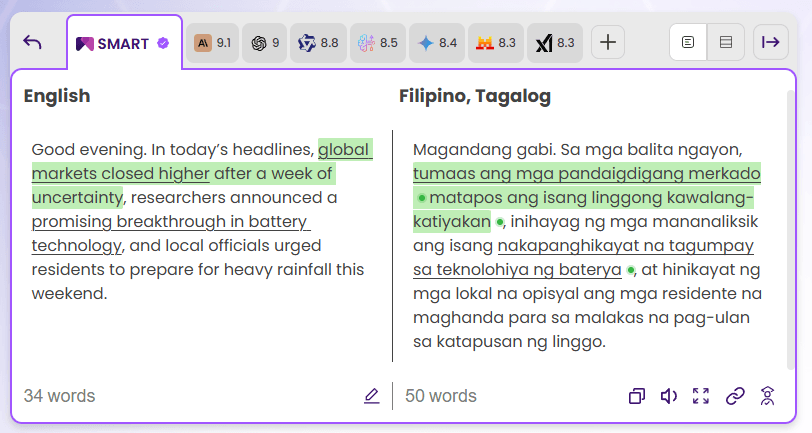Play the translation audio

coord(669,396)
